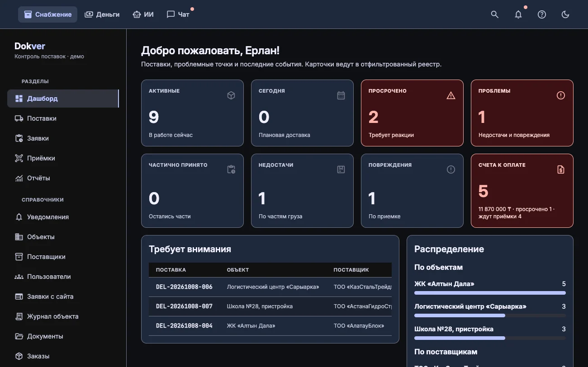
Task: Switch to the Деньги tab
Action: click(x=102, y=14)
